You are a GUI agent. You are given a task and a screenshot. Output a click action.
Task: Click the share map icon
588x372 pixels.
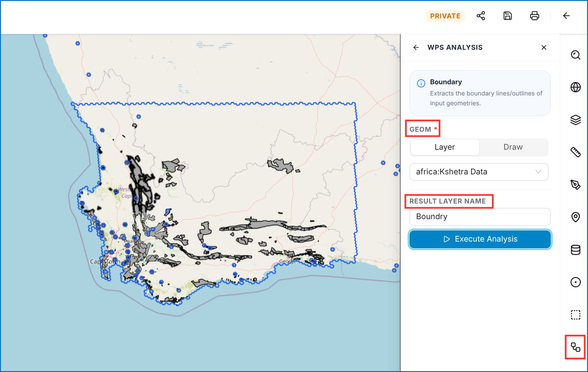click(x=481, y=16)
